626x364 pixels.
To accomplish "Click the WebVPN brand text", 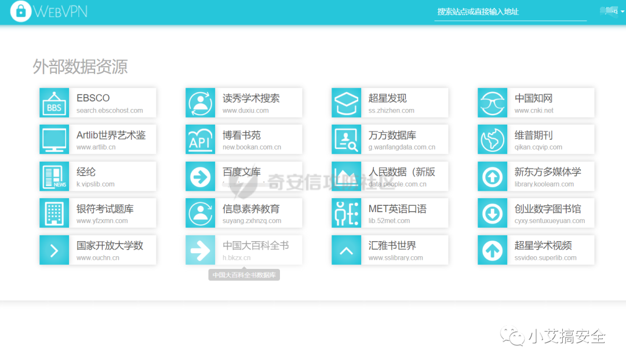I will tap(61, 12).
